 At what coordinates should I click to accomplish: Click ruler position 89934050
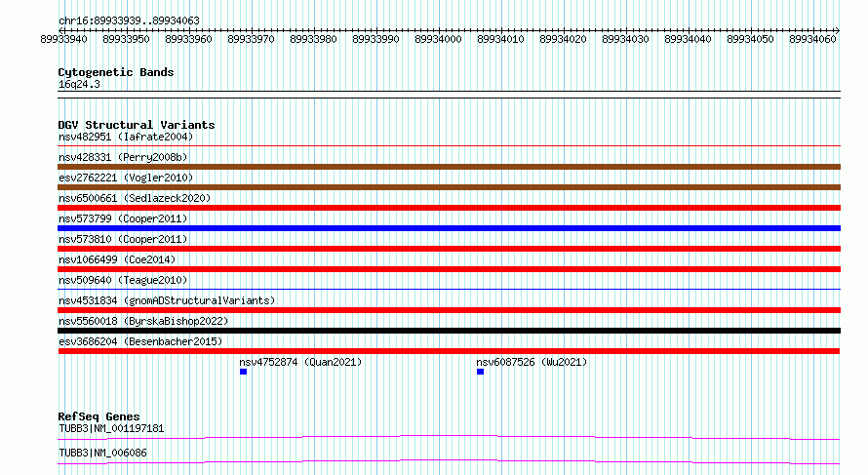(x=750, y=39)
